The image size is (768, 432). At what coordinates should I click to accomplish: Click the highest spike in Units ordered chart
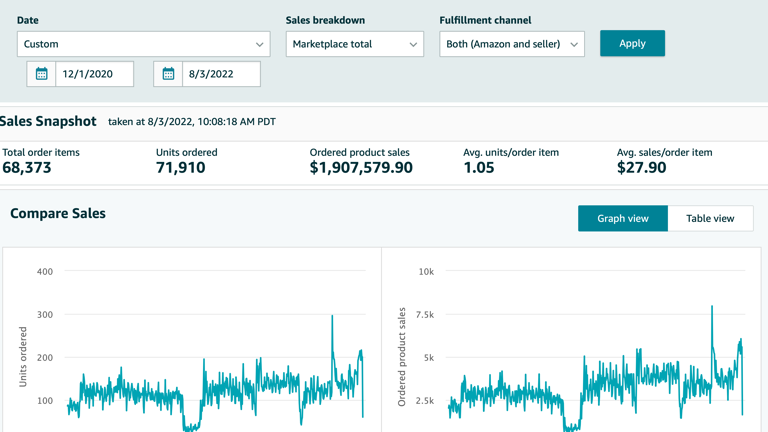[x=333, y=317]
